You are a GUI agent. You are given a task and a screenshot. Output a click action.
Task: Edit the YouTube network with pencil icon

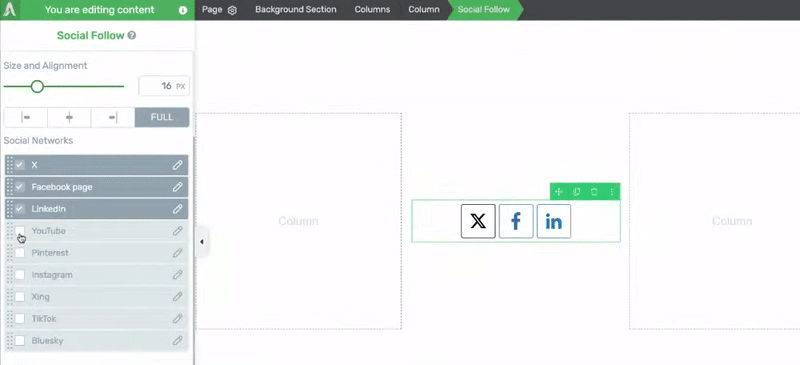pyautogui.click(x=177, y=231)
